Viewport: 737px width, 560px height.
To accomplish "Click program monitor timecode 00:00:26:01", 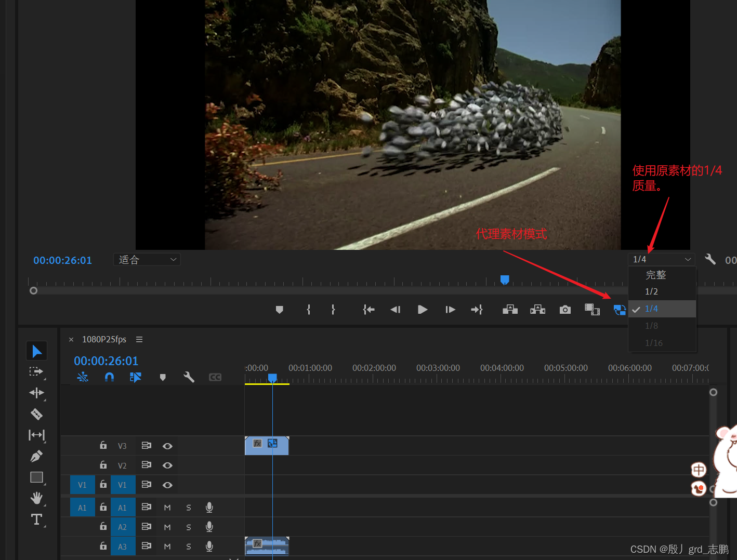I will (x=62, y=260).
